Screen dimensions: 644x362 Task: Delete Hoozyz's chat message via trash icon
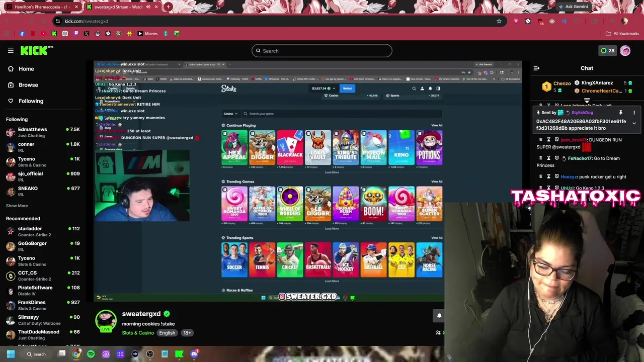[541, 176]
